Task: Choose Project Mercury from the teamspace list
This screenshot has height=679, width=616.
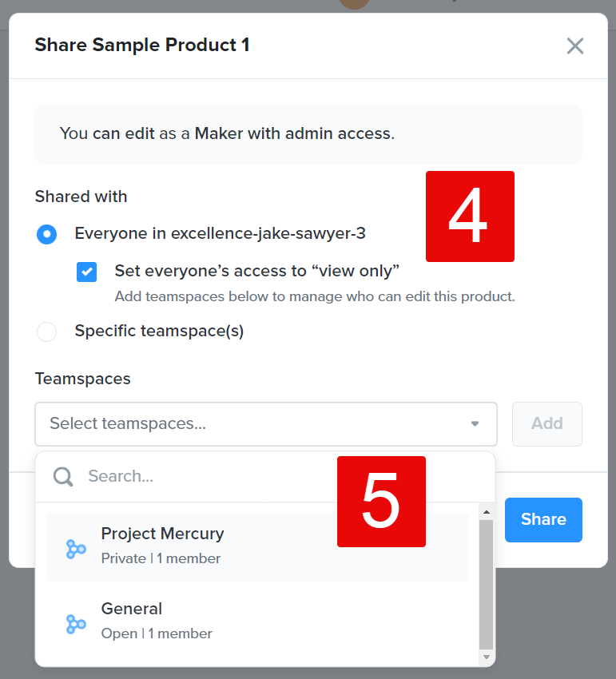Action: pos(162,534)
